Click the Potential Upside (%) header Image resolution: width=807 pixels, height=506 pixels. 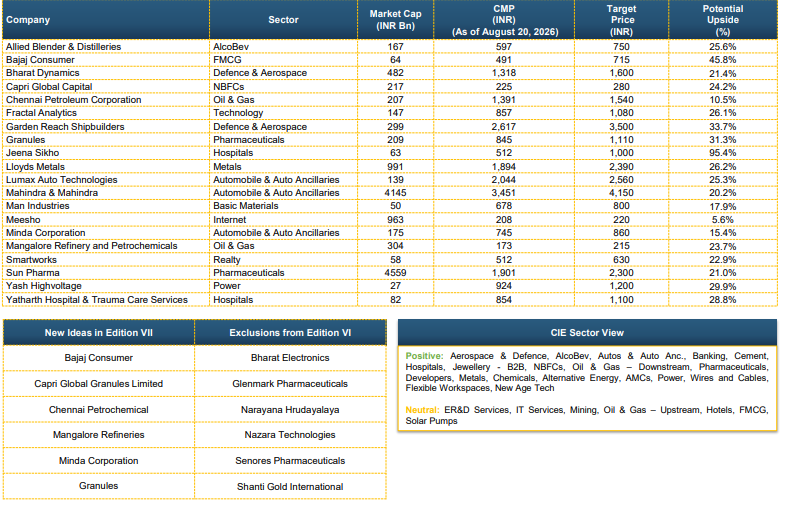[x=723, y=20]
